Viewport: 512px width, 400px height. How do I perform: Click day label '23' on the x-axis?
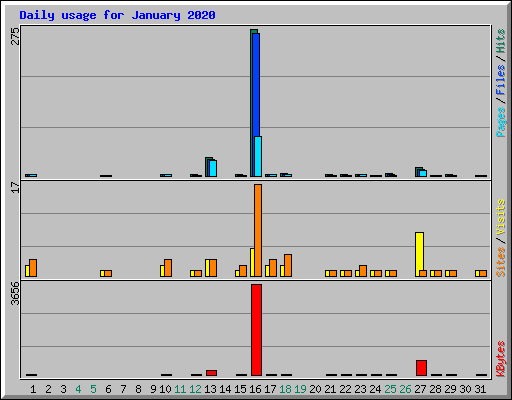(x=360, y=389)
